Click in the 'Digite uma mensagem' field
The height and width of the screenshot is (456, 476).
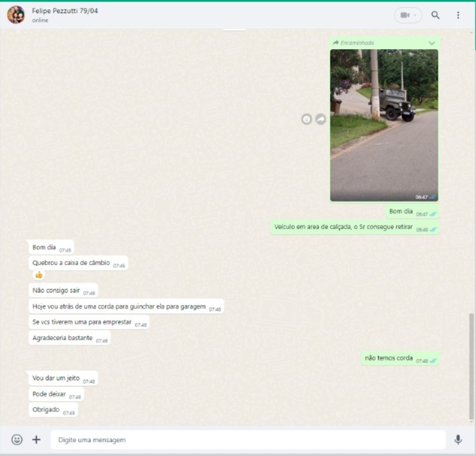247,440
